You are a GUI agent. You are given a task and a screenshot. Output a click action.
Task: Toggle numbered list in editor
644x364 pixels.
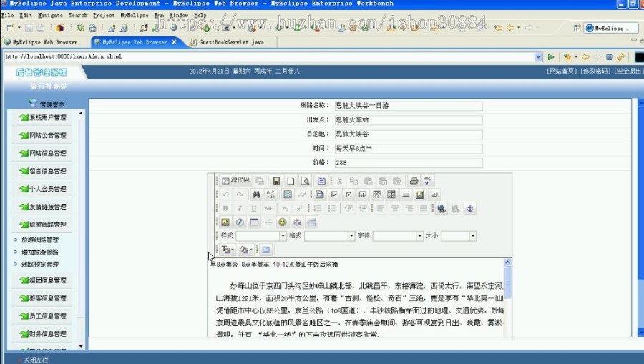[x=317, y=209]
